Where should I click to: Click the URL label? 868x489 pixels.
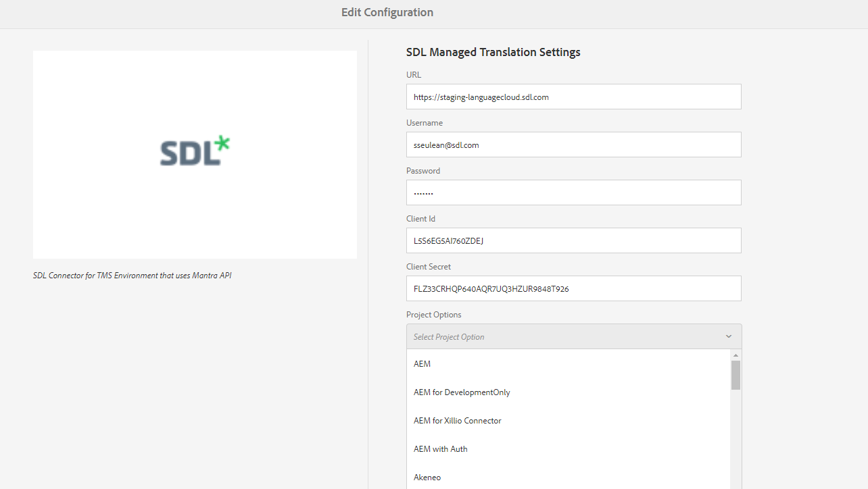point(414,75)
